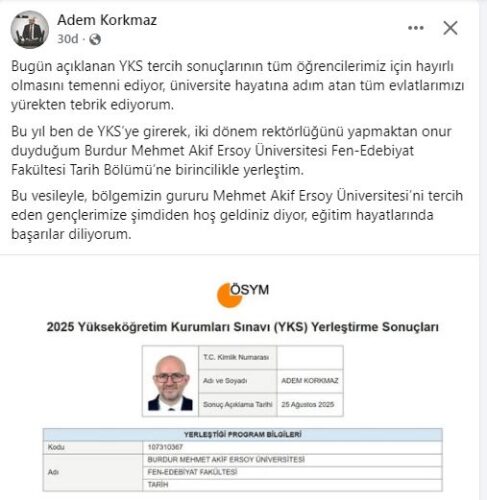Viewport: 487px width, 500px height.
Task: Click the 25 Ağustos 2025 date cell
Action: click(x=310, y=405)
